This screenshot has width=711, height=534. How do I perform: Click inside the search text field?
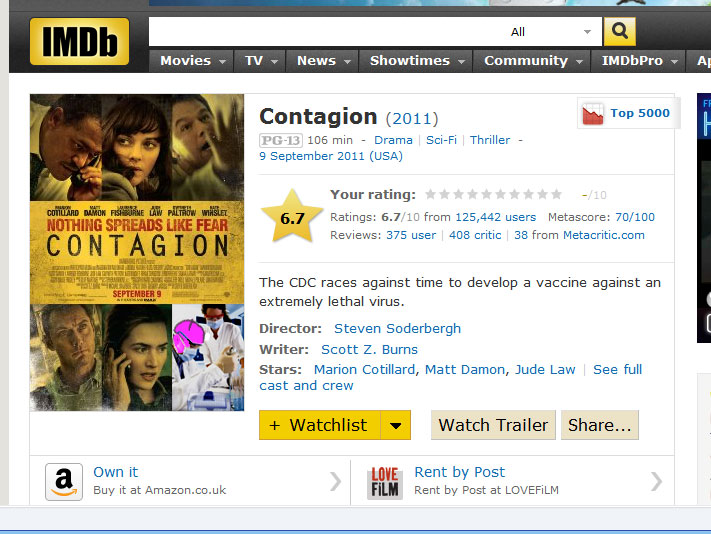324,32
